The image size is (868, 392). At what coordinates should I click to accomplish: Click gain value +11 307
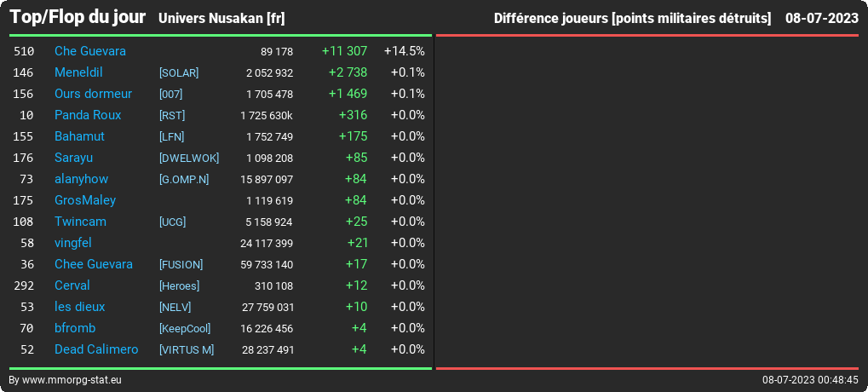tap(344, 51)
